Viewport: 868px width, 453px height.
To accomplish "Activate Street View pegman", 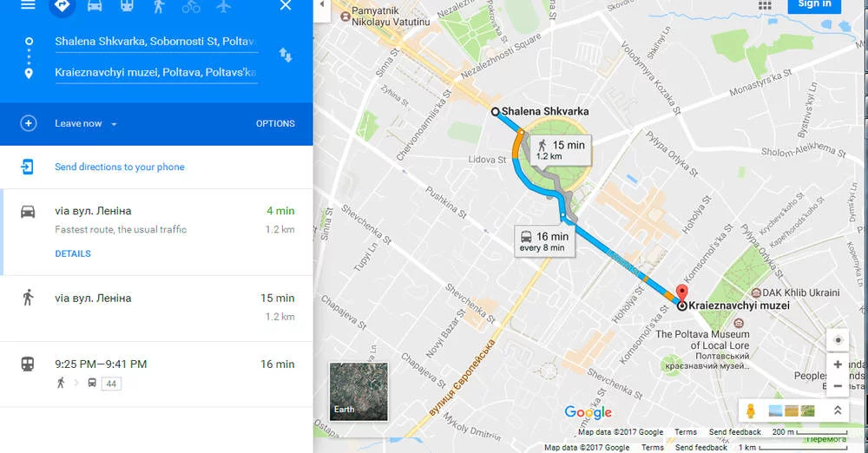I will click(751, 411).
